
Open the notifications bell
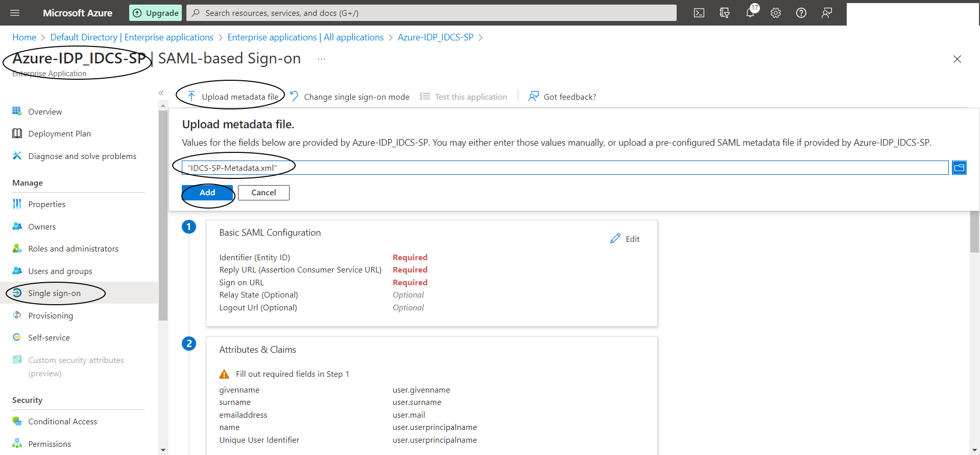(x=750, y=13)
